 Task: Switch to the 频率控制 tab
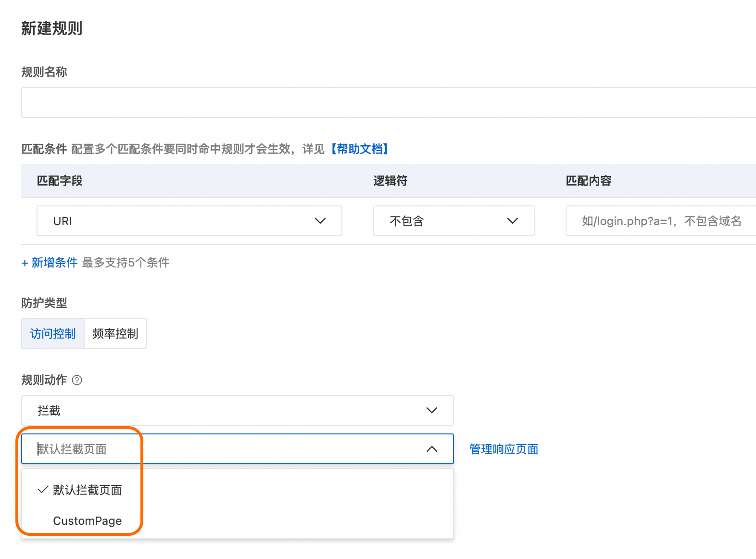[x=115, y=333]
